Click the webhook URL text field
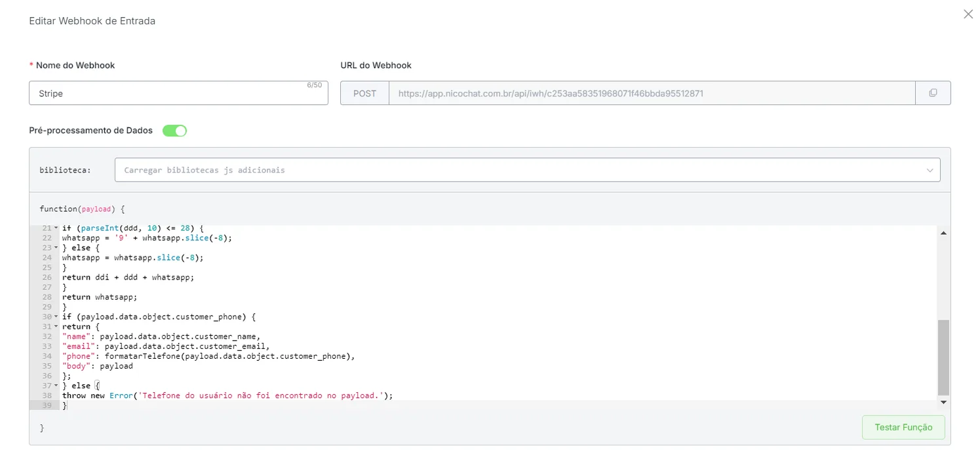 click(x=652, y=93)
